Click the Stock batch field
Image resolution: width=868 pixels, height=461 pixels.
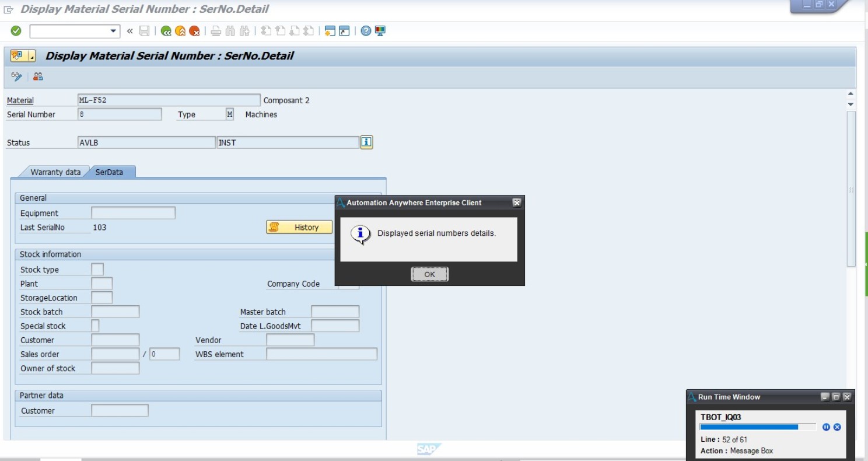(116, 312)
